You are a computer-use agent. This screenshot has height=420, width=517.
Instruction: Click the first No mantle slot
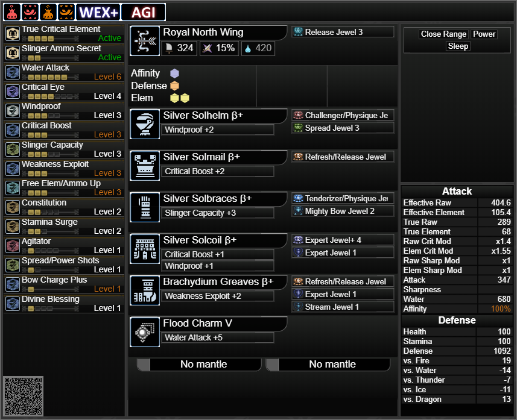pyautogui.click(x=199, y=365)
